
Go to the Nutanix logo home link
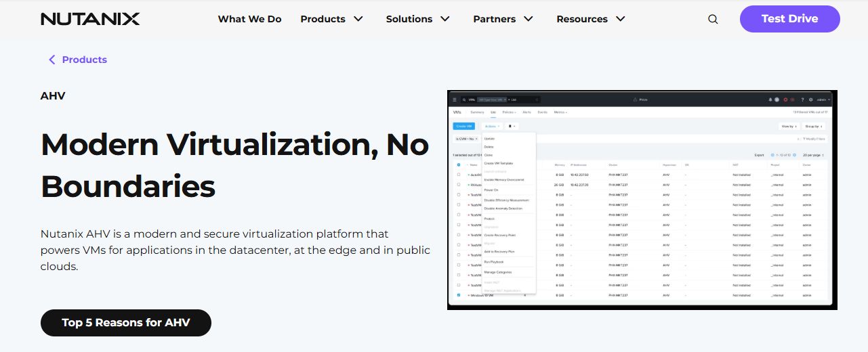[x=90, y=19]
